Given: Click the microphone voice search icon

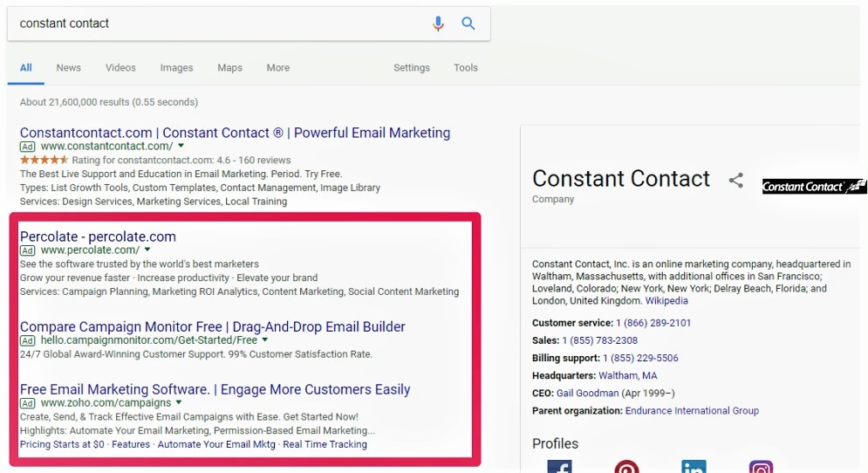Looking at the screenshot, I should click(x=438, y=24).
